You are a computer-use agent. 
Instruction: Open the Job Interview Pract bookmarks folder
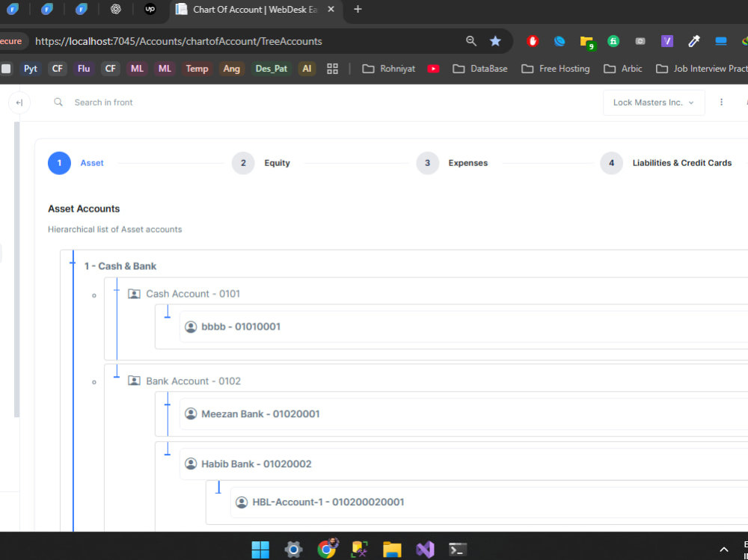[x=701, y=69]
